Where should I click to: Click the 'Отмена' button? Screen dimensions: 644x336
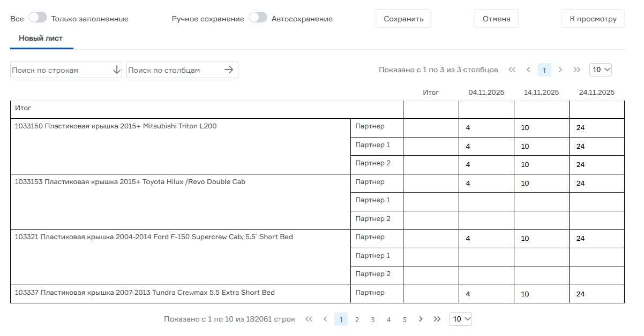click(496, 19)
